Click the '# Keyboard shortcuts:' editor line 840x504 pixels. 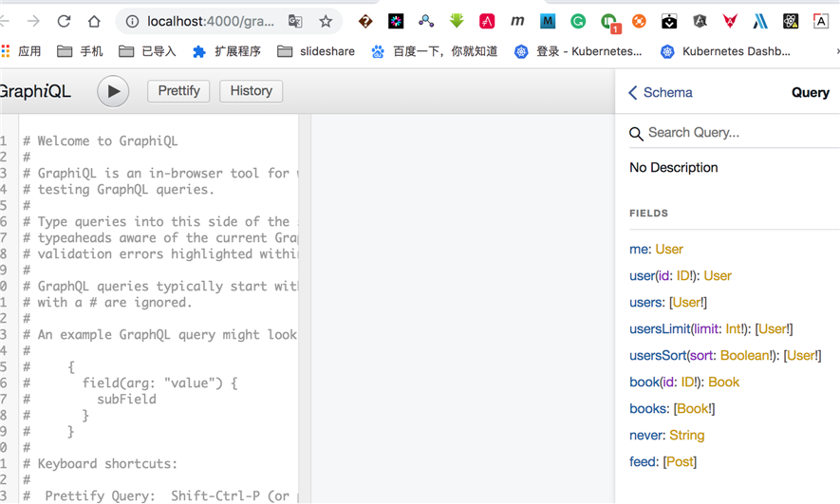point(101,464)
